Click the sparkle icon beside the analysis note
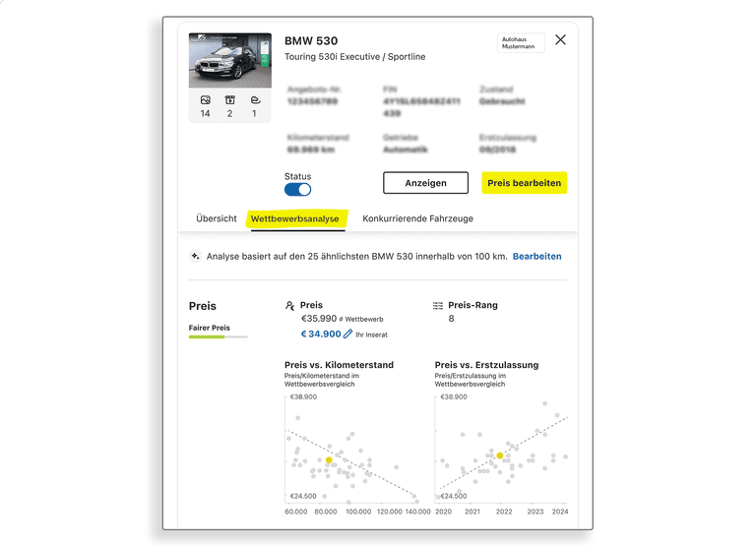The image size is (756, 546). 195,256
